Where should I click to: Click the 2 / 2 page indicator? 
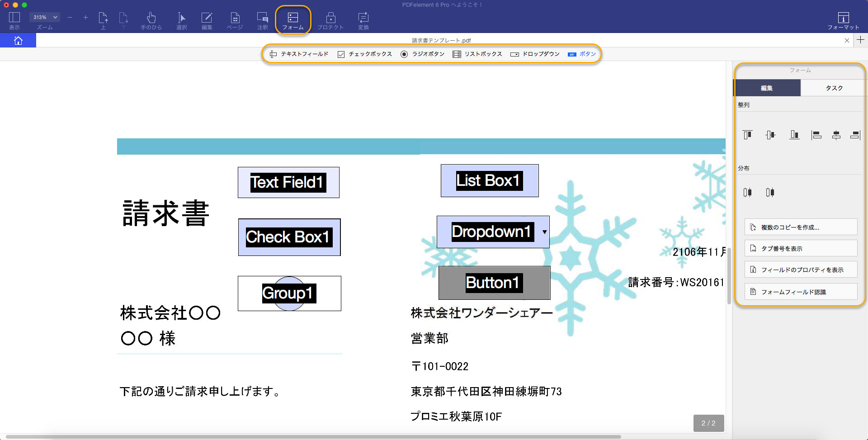708,423
